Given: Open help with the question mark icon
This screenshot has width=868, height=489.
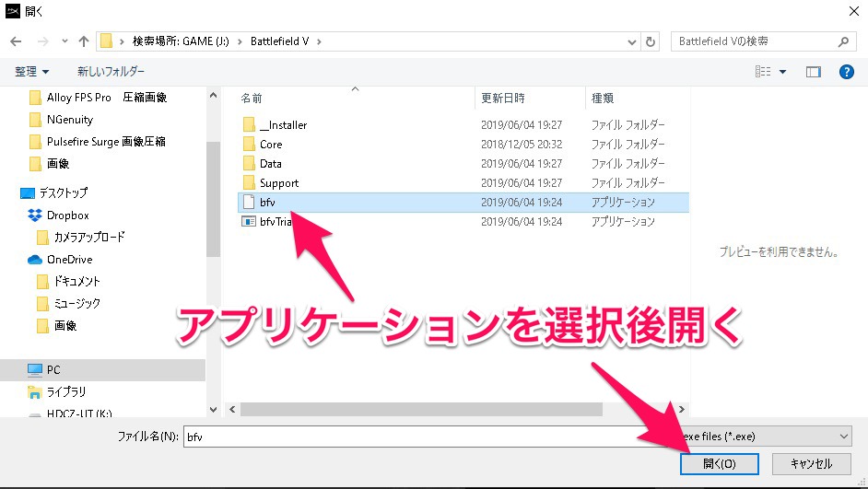Looking at the screenshot, I should [x=846, y=71].
